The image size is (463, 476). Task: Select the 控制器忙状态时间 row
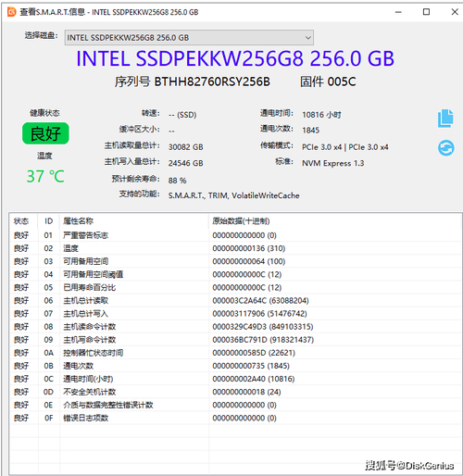click(234, 353)
